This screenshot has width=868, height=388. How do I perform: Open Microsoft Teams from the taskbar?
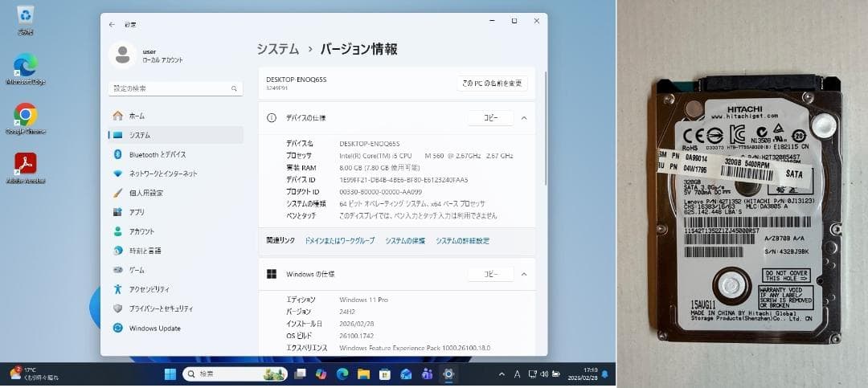(x=427, y=374)
